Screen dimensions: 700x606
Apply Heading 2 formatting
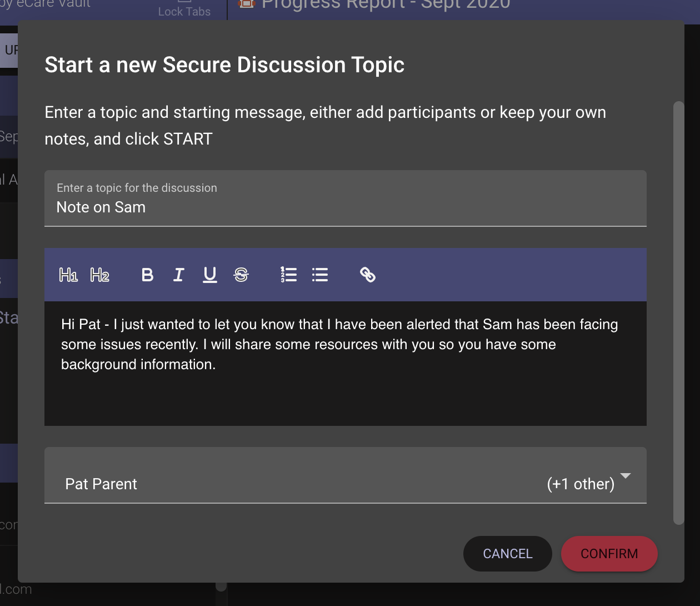point(99,275)
